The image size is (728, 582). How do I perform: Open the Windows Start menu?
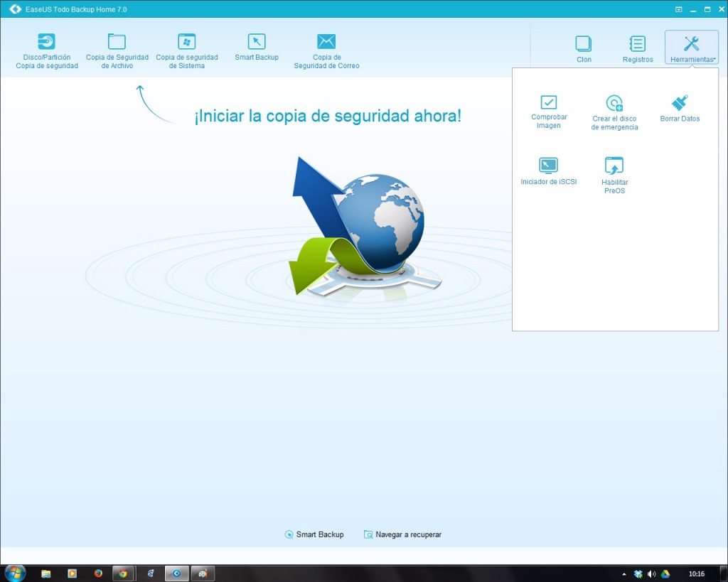14,573
